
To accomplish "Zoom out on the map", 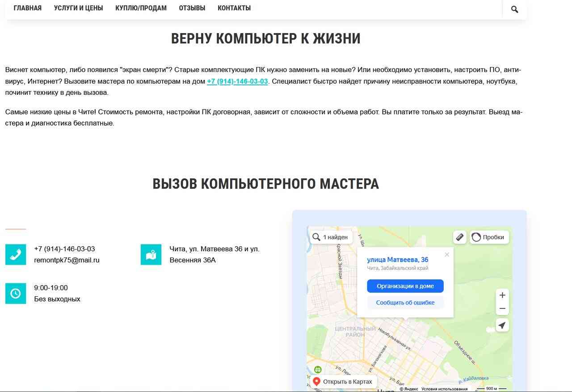I will (x=502, y=308).
